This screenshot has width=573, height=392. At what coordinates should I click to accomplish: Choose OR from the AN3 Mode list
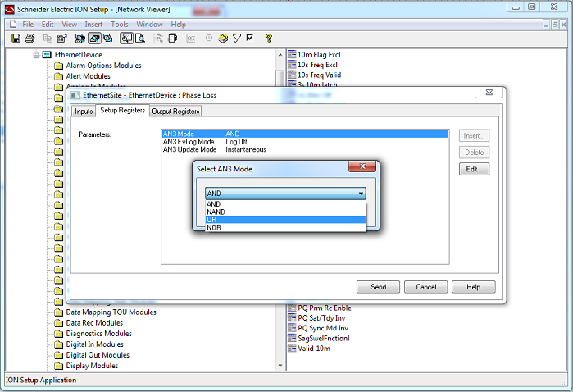coord(286,220)
